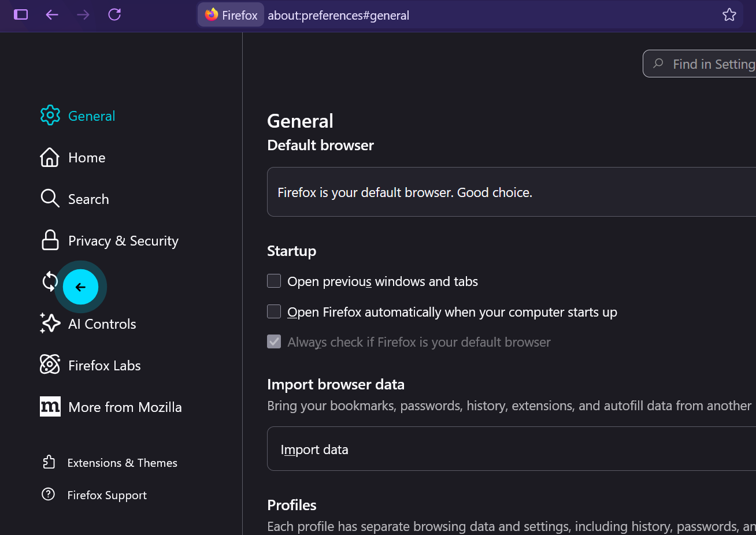Screen dimensions: 756x535
Task: Reload the page with the refresh icon
Action: [x=114, y=14]
